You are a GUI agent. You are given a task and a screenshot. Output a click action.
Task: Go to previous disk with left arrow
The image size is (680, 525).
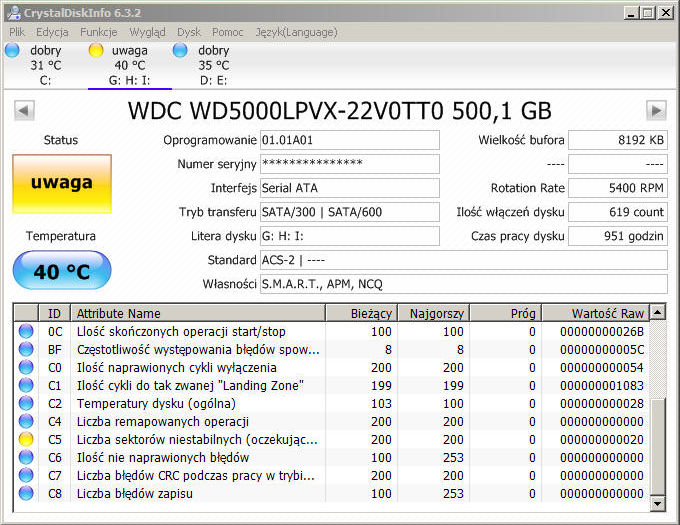24,111
